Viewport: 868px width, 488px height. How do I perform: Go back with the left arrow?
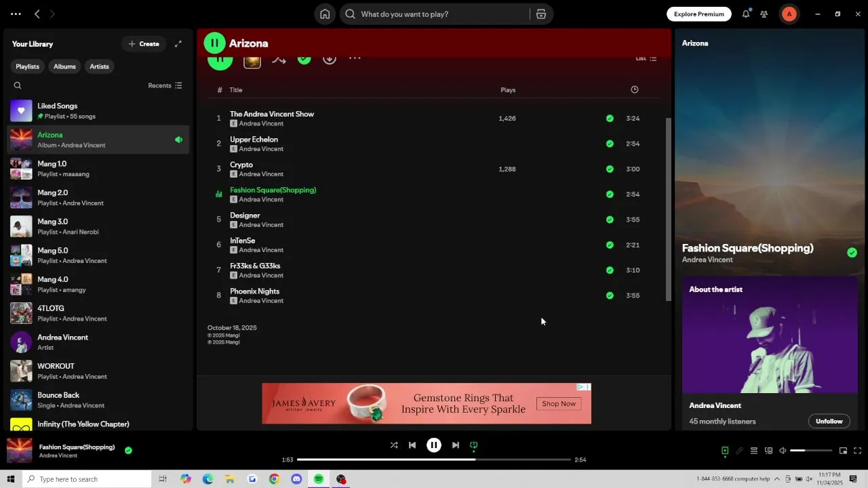[x=37, y=14]
